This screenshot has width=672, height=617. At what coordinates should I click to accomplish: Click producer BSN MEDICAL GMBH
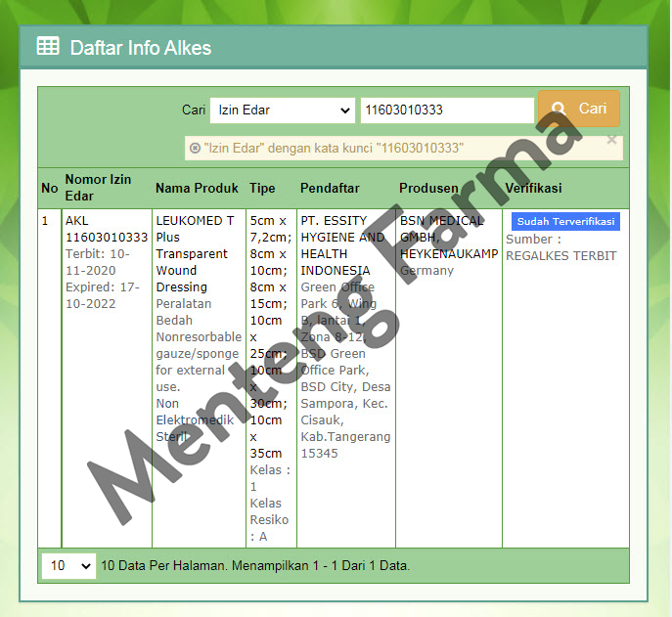(x=442, y=229)
